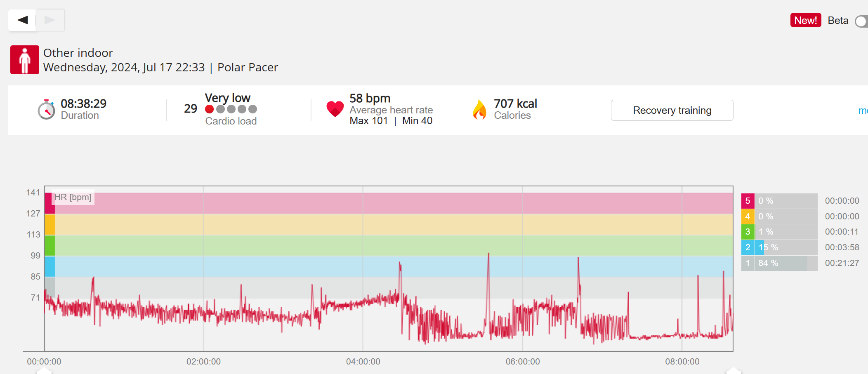Viewport: 868px width, 374px height.
Task: Click the 04:00:00 timeline mark
Action: click(363, 362)
